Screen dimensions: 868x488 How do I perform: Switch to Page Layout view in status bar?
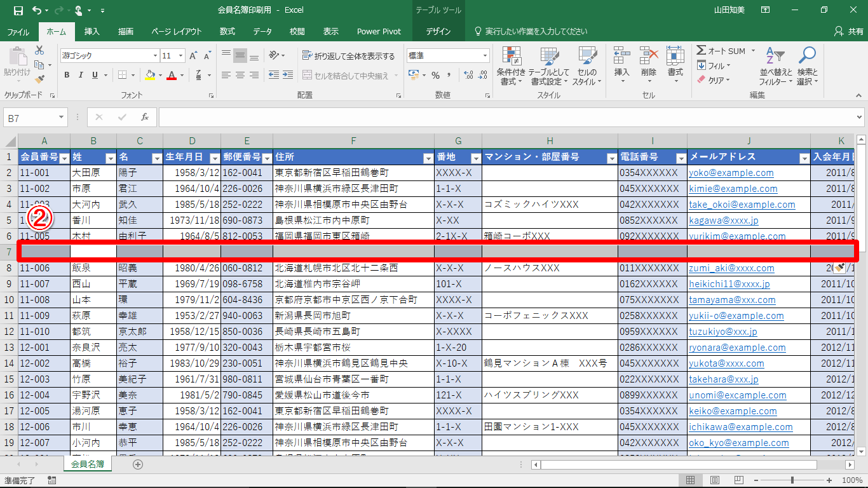click(x=715, y=480)
